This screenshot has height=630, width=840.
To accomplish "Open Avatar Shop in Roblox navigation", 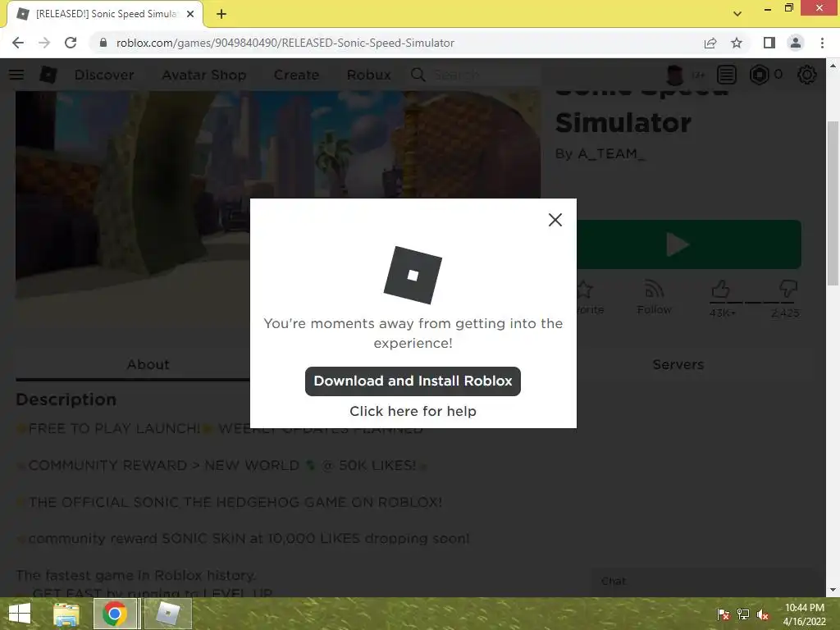I will [x=204, y=75].
